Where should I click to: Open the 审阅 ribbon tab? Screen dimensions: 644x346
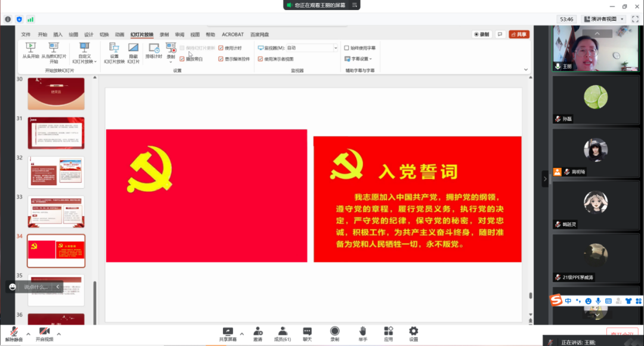pos(179,35)
